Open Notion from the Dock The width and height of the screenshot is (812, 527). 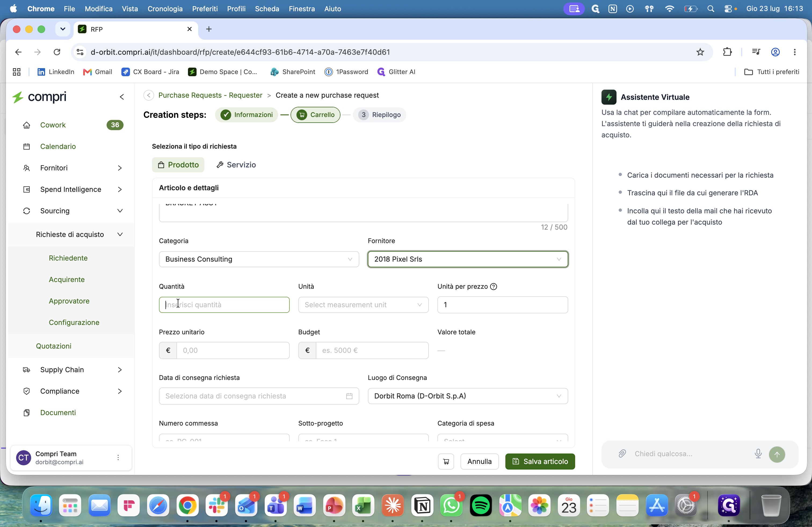tap(422, 505)
